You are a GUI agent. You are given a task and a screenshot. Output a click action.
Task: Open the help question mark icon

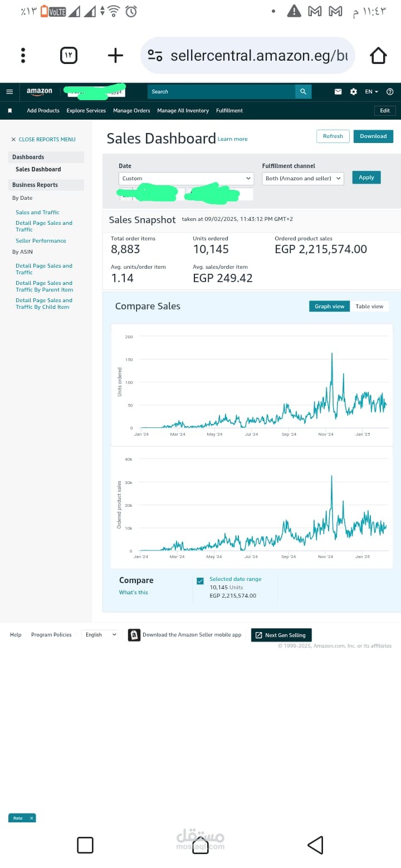click(x=390, y=92)
